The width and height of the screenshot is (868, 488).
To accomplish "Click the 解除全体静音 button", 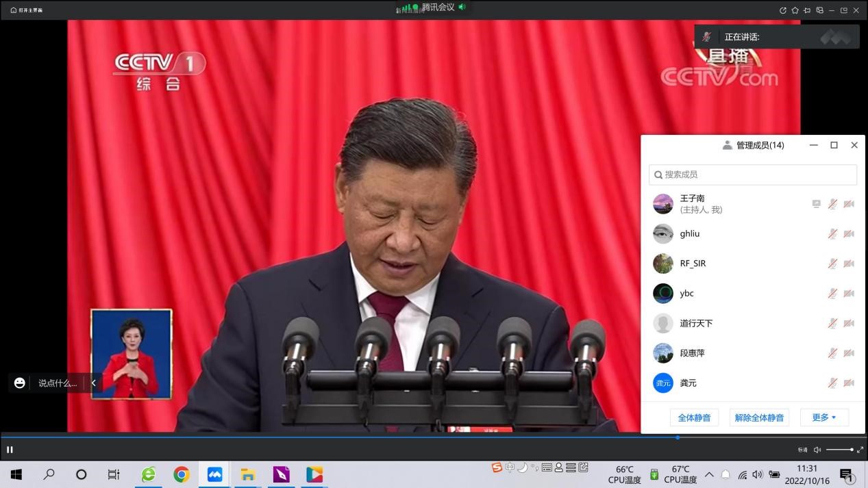I will [x=759, y=418].
